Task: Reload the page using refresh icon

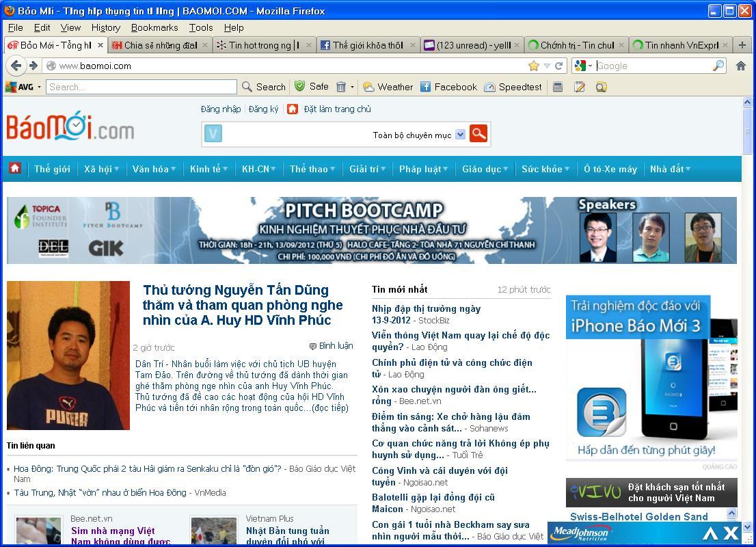Action: (x=559, y=66)
